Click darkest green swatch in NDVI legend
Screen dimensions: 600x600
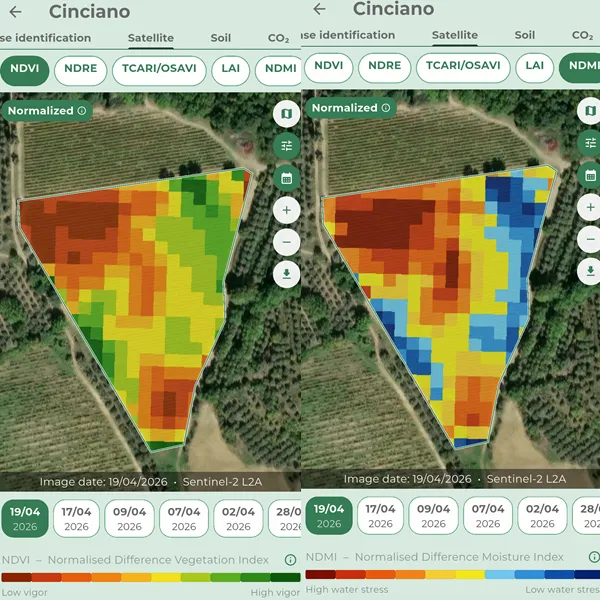[x=285, y=577]
